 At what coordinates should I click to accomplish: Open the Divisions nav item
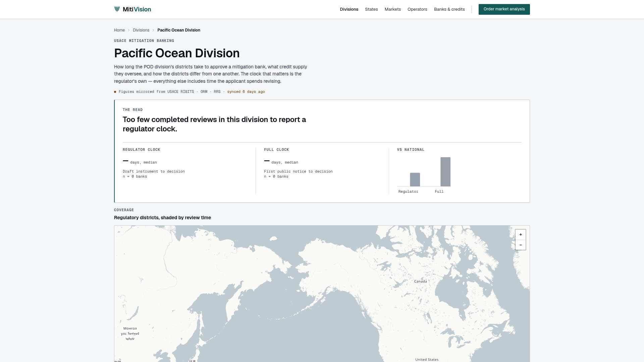(x=349, y=9)
